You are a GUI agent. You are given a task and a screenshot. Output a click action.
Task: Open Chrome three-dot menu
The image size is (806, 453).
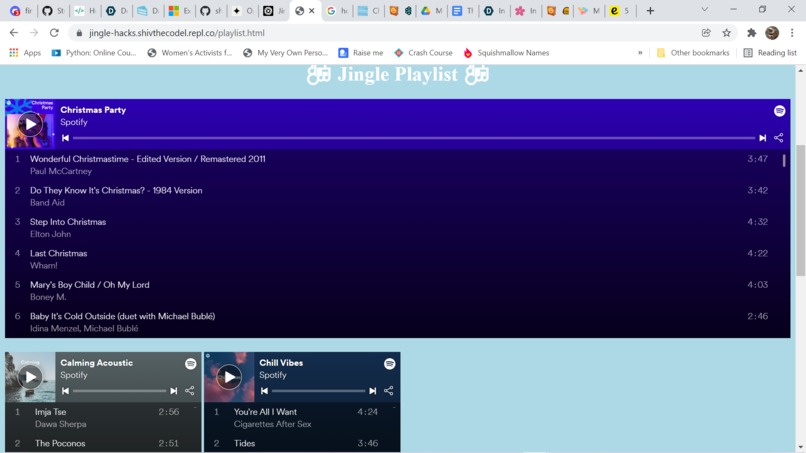(792, 33)
